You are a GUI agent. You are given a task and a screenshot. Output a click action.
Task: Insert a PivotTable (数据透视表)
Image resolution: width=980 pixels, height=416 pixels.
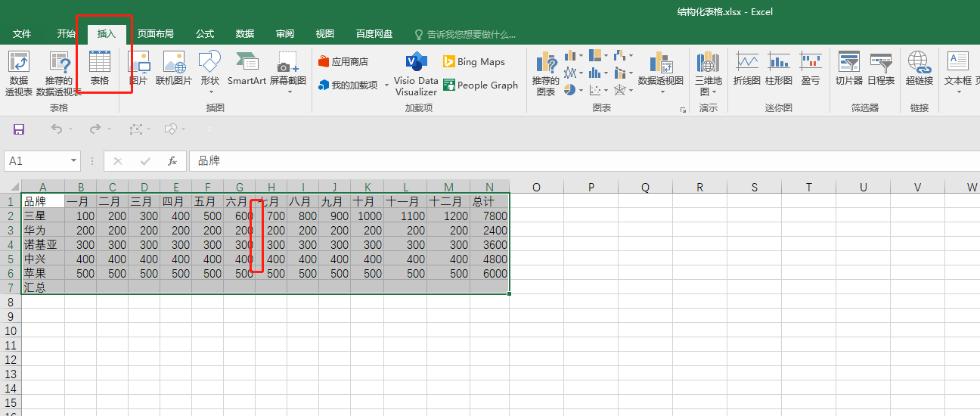[x=18, y=74]
